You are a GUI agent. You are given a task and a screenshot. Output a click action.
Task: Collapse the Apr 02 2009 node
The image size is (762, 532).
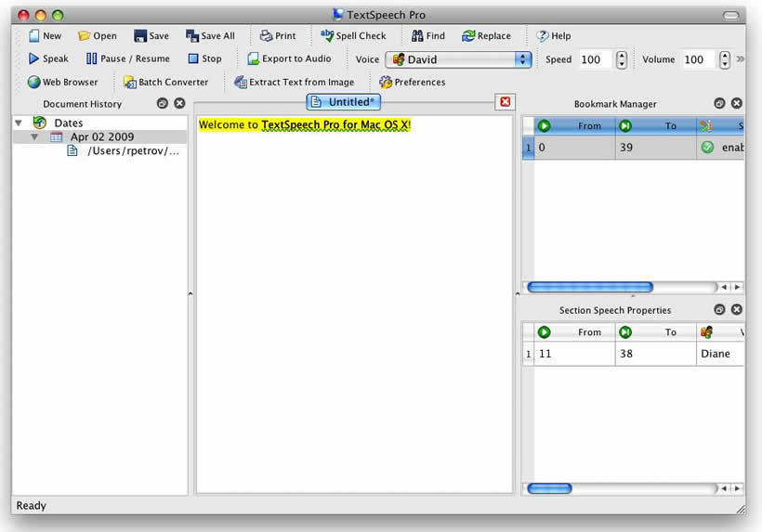pos(34,136)
